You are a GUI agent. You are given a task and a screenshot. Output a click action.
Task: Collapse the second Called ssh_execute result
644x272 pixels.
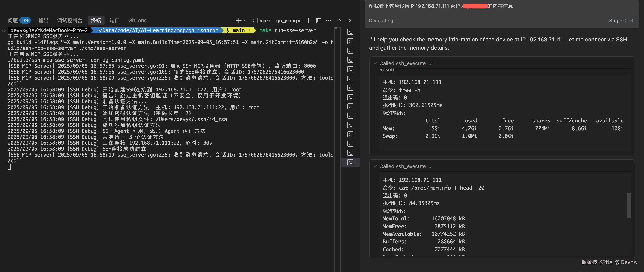point(375,166)
